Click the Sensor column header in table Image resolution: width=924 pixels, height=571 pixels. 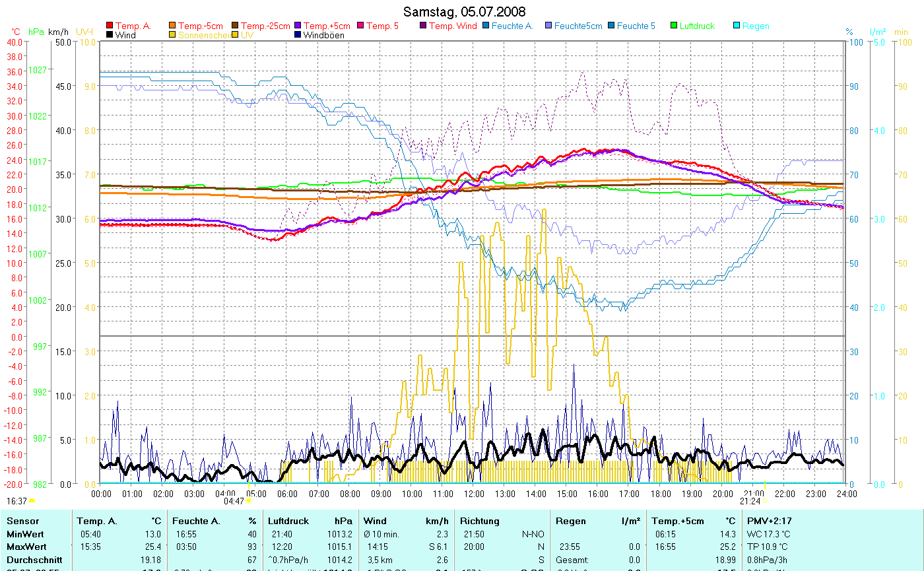(22, 521)
